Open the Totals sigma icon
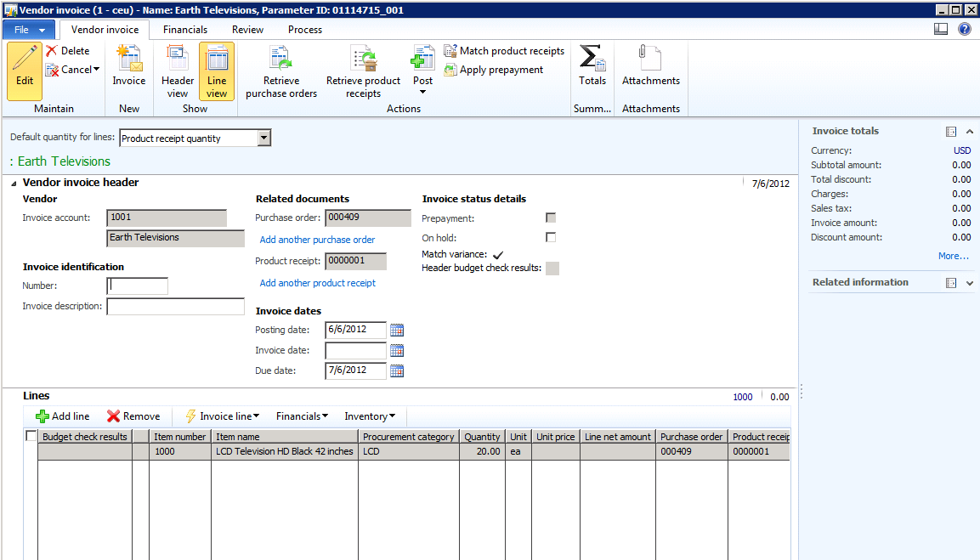The height and width of the screenshot is (560, 980). 592,60
